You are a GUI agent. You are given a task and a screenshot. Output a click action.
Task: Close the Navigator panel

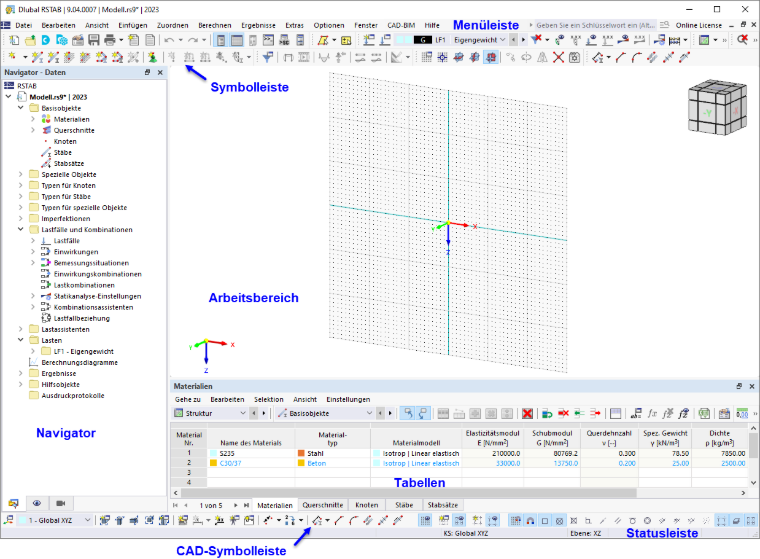tap(160, 72)
